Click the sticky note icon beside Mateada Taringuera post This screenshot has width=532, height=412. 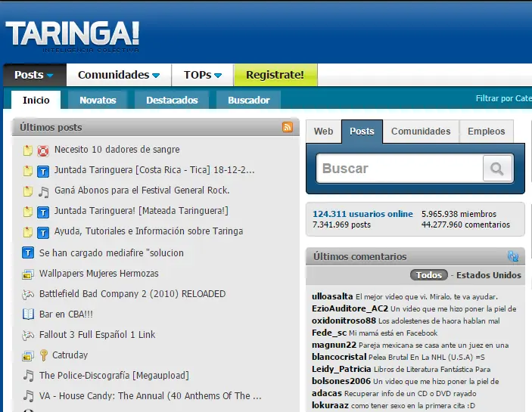[x=28, y=212]
